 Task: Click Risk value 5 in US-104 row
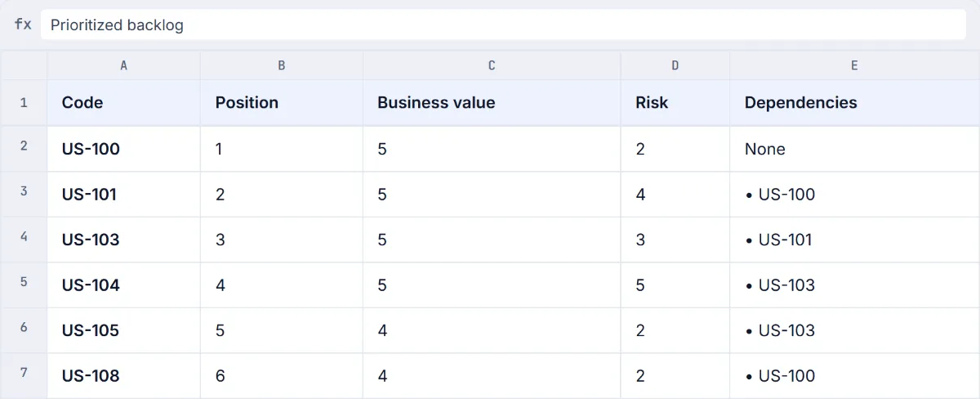tap(675, 285)
